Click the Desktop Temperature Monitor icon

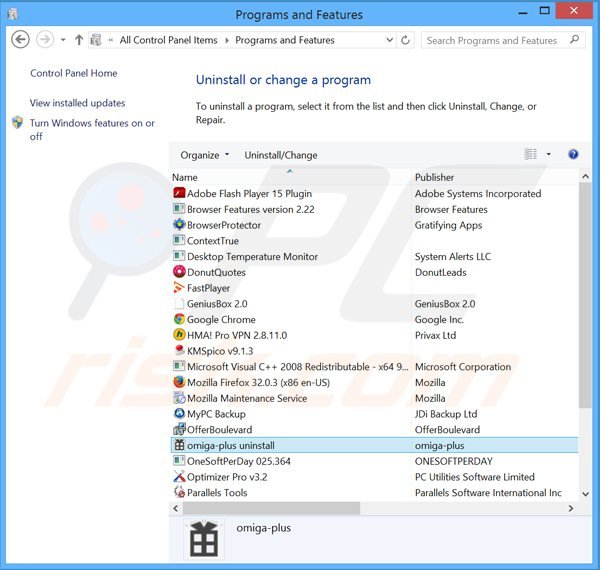179,256
